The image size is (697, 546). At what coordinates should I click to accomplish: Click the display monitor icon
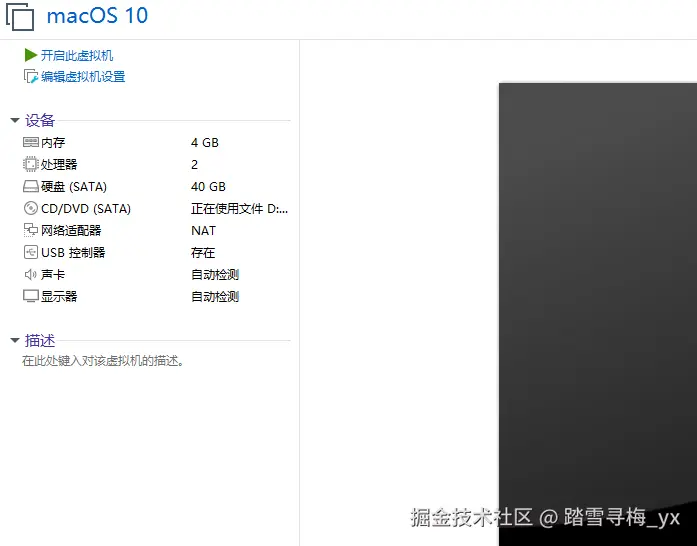click(31, 296)
